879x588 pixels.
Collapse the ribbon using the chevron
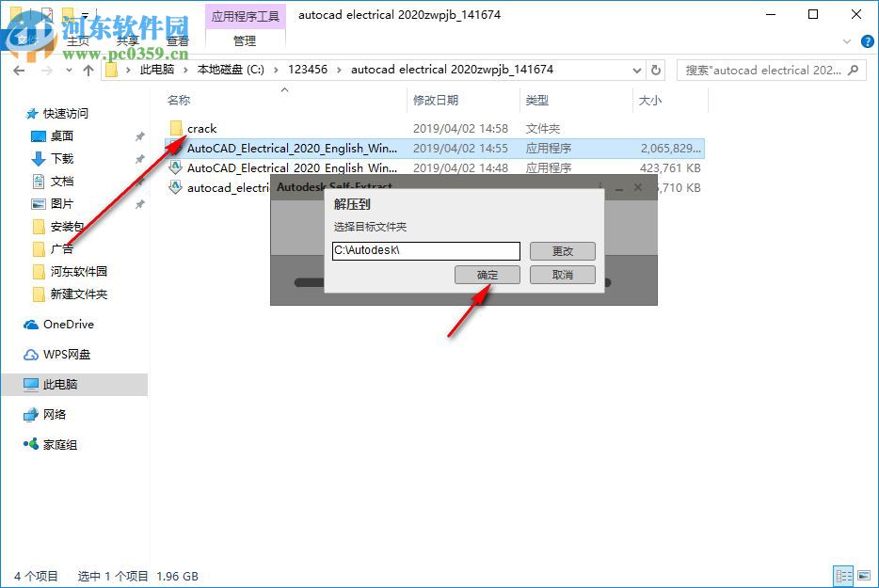845,41
